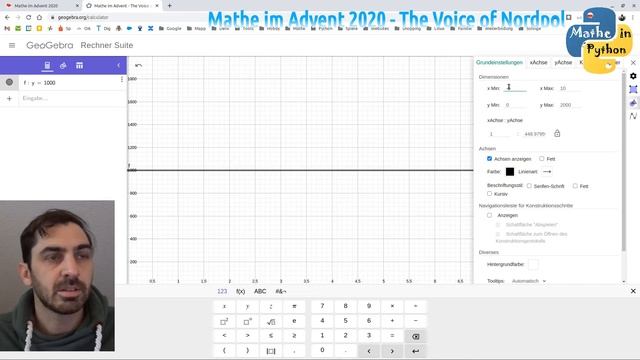This screenshot has height=360, width=640.
Task: Tap the exponent power key
Action: (247, 321)
